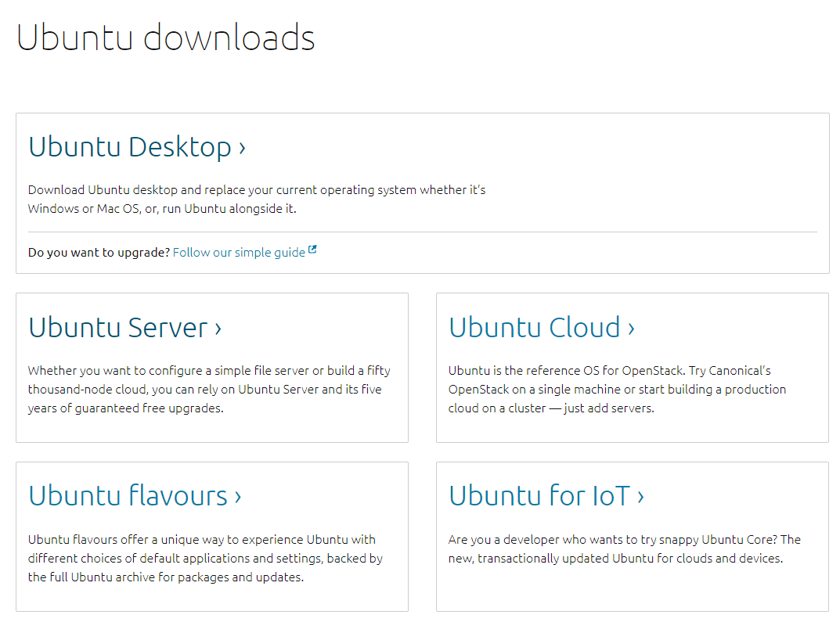This screenshot has width=840, height=622.
Task: Click the Ubuntu Desktop description paragraph
Action: pyautogui.click(x=257, y=200)
